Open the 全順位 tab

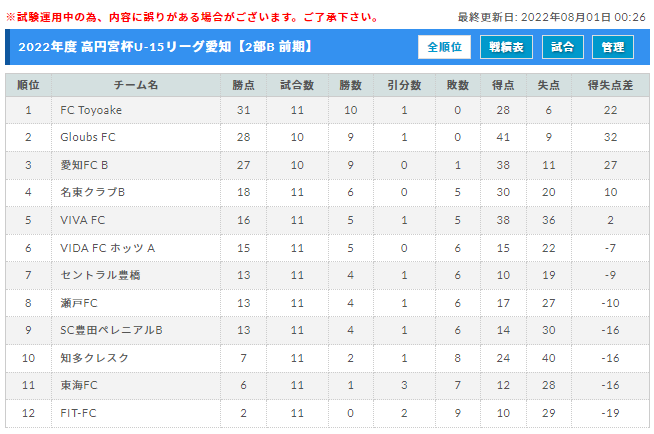444,47
